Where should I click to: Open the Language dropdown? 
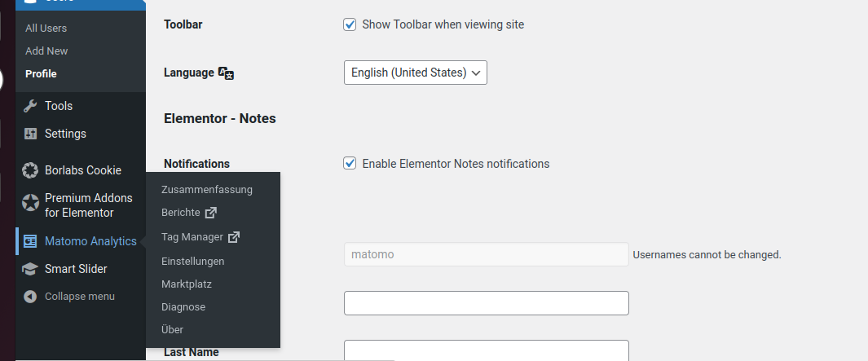click(x=415, y=73)
